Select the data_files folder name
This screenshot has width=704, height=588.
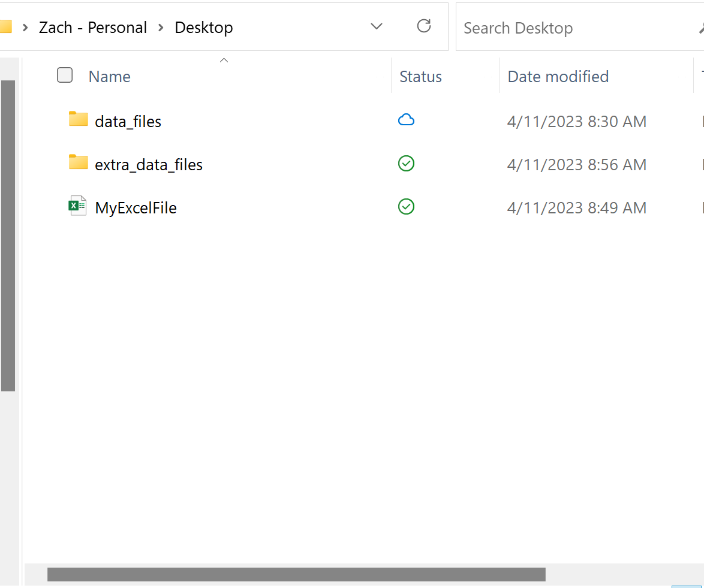(128, 122)
